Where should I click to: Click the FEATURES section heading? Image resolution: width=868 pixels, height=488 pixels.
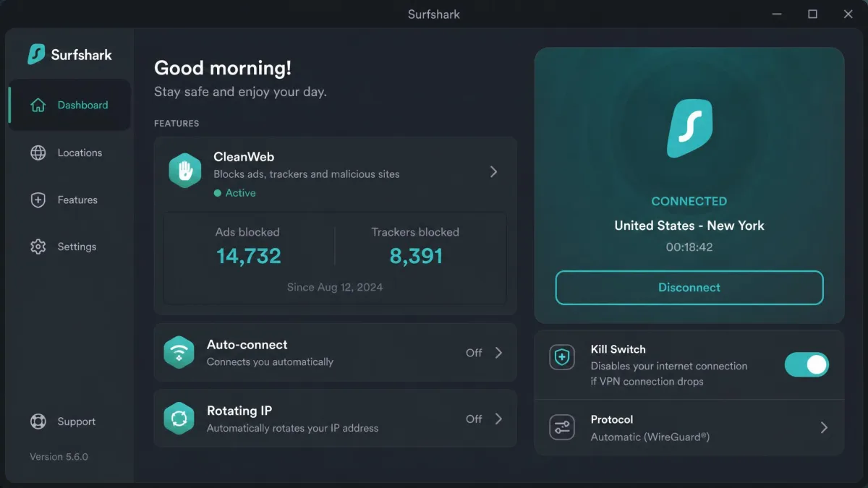click(176, 124)
